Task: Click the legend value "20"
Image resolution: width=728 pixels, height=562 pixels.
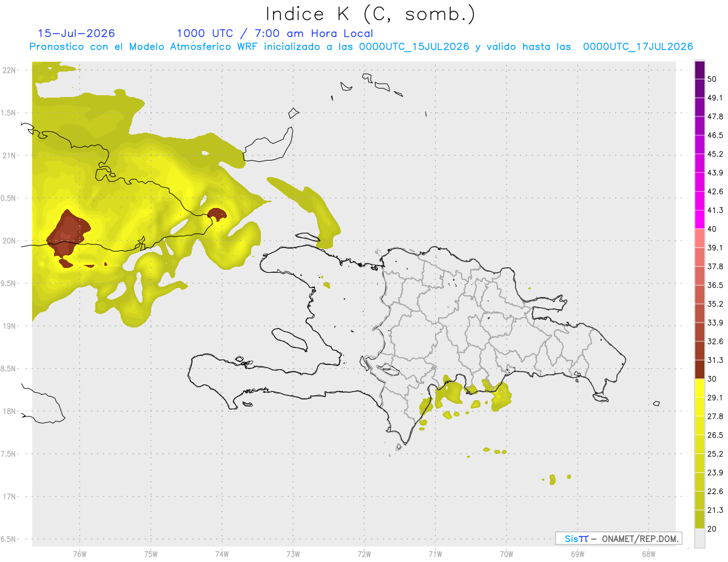Action: click(713, 529)
